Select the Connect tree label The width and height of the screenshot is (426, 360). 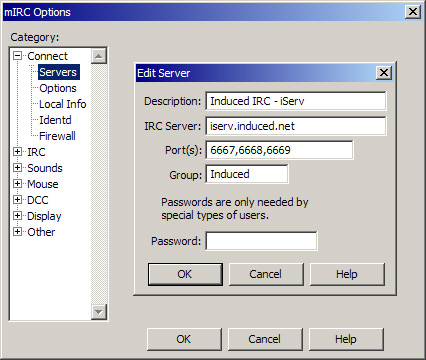click(47, 56)
